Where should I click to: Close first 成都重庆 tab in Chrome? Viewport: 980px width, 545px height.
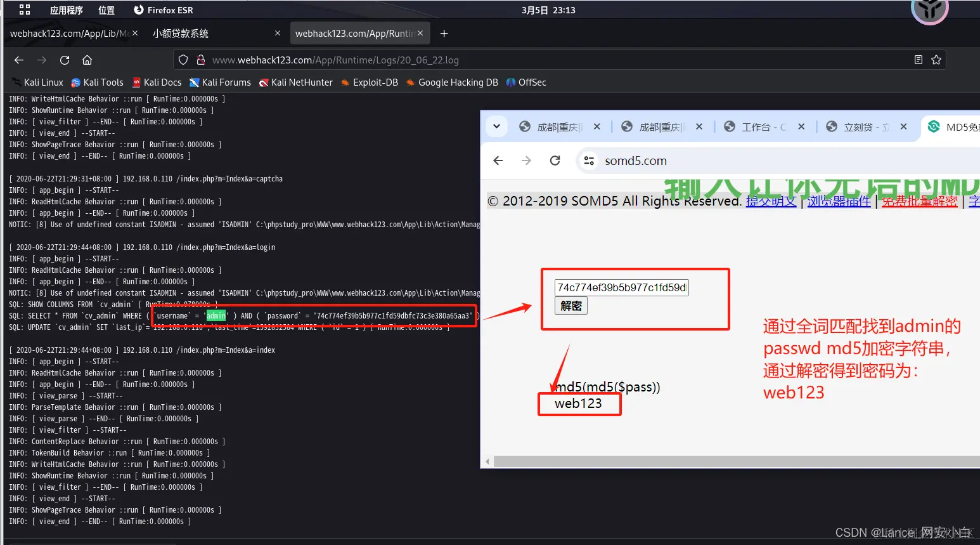pyautogui.click(x=597, y=127)
